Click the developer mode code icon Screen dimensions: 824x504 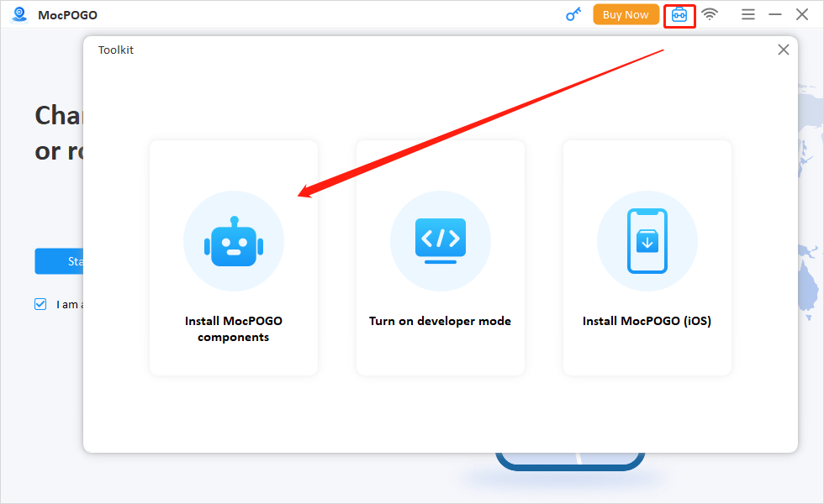tap(440, 241)
